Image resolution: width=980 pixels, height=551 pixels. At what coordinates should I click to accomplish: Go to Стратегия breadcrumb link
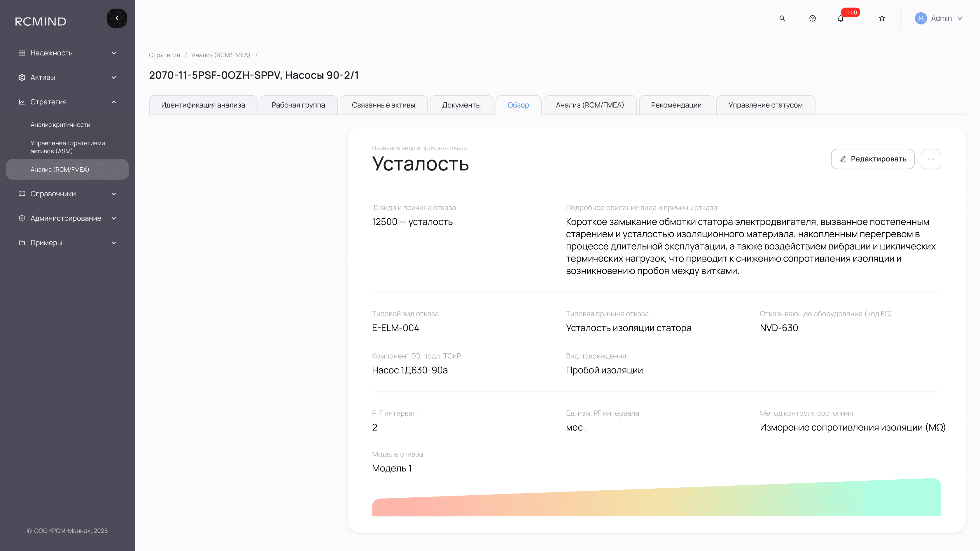164,55
